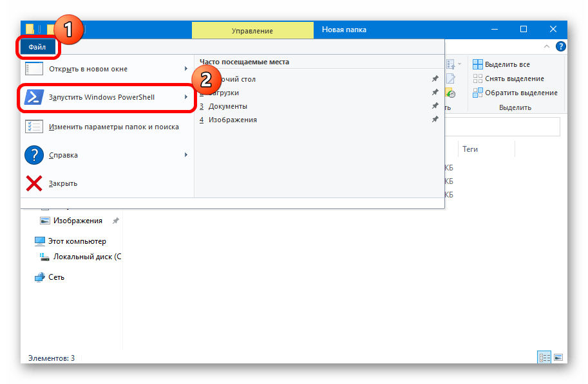The image size is (588, 384).
Task: Select Изображения in the navigation pane
Action: (78, 221)
